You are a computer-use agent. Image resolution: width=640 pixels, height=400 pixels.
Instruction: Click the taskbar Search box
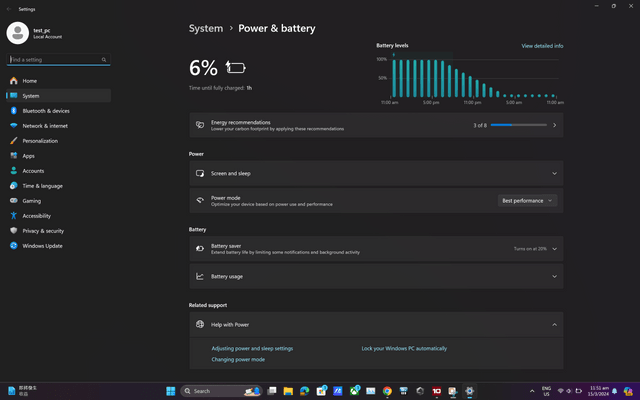[221, 391]
